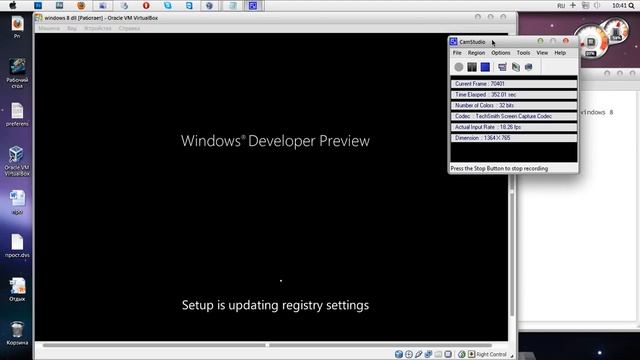Minimize CamStudio with green title button
This screenshot has height=360, width=640.
coord(540,41)
